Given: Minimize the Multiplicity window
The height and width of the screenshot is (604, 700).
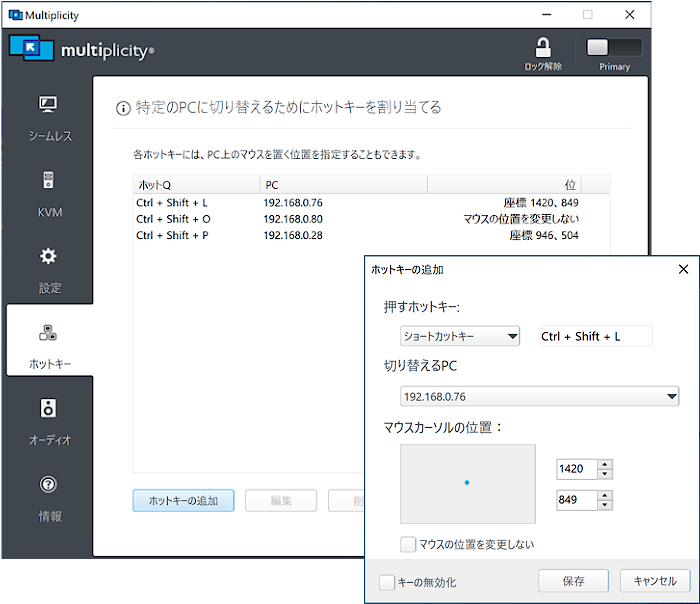Looking at the screenshot, I should (546, 15).
